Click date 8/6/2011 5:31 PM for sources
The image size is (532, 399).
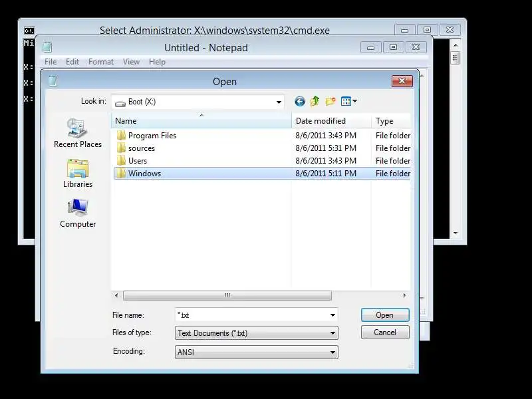[x=326, y=148]
